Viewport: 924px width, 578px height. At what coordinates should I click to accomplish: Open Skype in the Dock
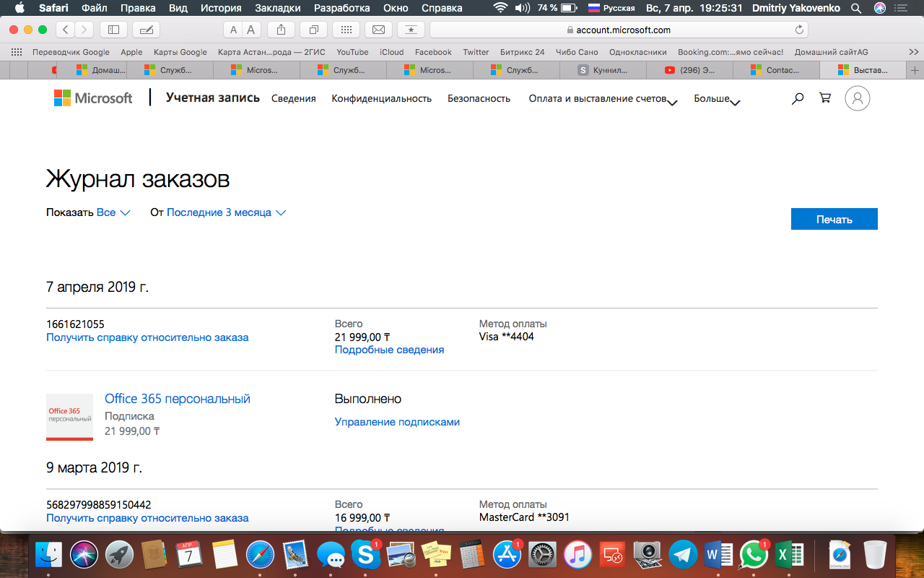tap(366, 555)
